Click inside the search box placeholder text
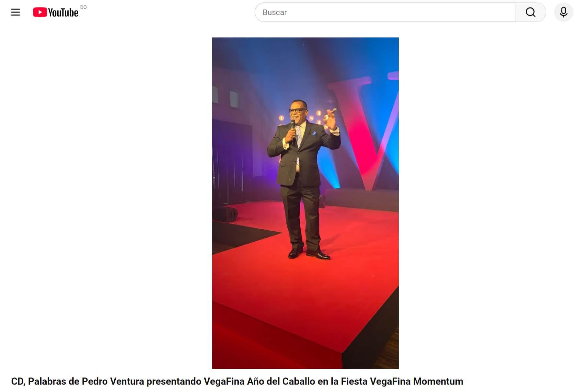 [x=275, y=12]
